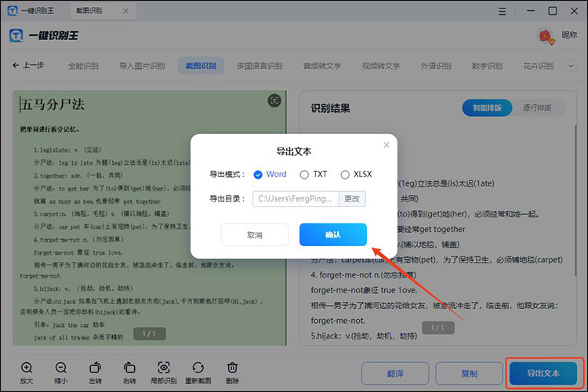This screenshot has height=392, width=588.
Task: Select the Word export mode radio button
Action: tap(258, 174)
